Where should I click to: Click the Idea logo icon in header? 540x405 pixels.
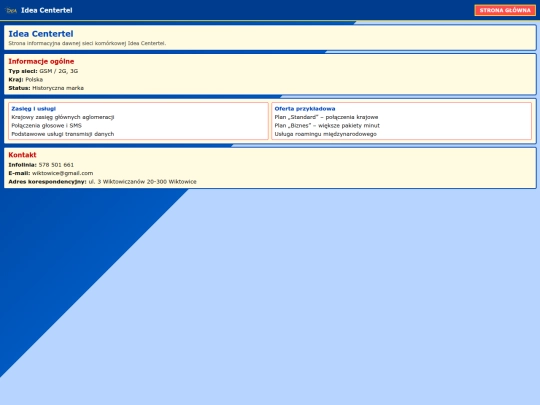click(x=11, y=11)
